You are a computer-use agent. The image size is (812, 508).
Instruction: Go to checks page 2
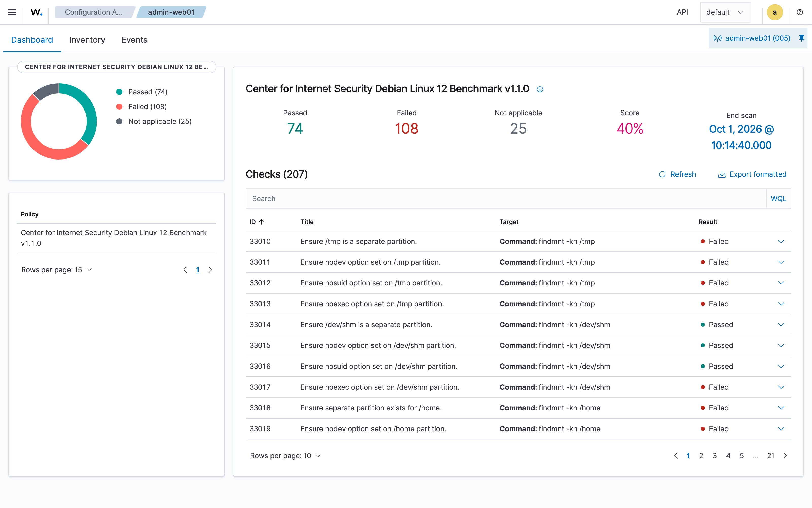[701, 456]
